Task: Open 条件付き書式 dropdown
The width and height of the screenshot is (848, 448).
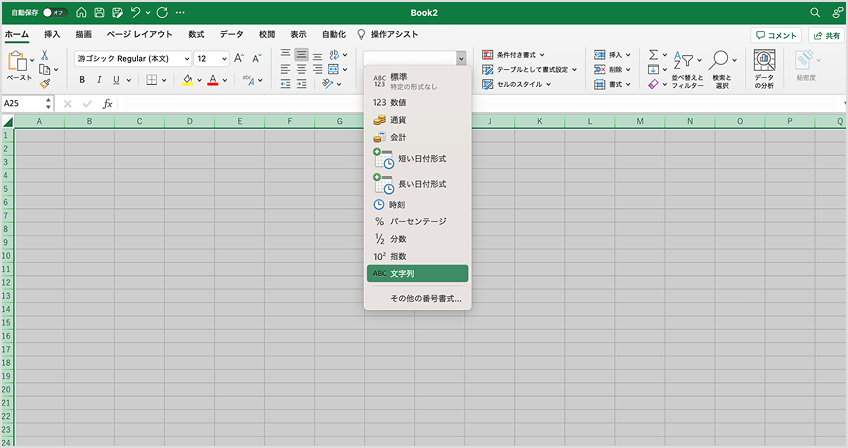Action: (514, 55)
